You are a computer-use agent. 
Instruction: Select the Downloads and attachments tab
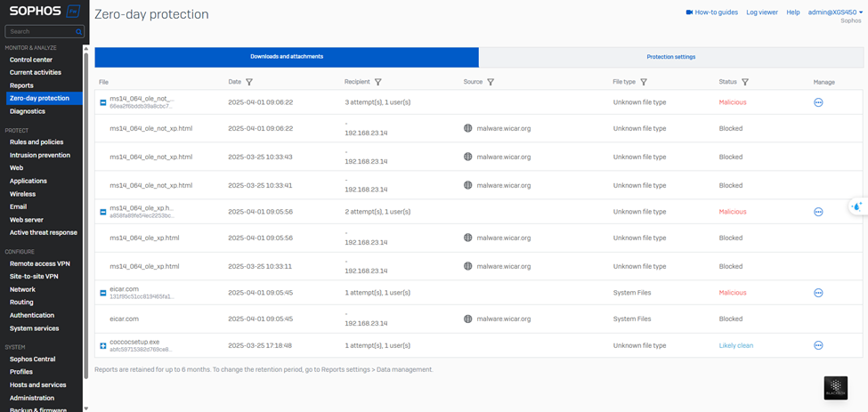[287, 57]
